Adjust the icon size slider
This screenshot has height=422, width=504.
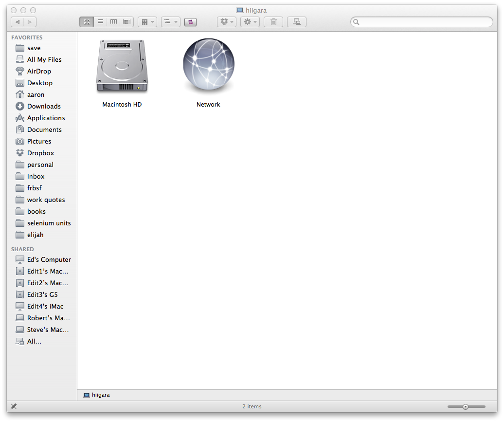pos(466,407)
